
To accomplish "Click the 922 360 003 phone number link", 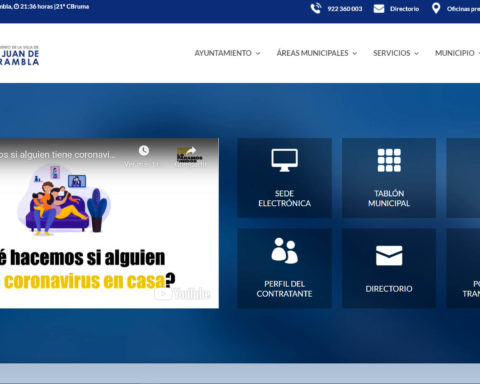I will (345, 9).
